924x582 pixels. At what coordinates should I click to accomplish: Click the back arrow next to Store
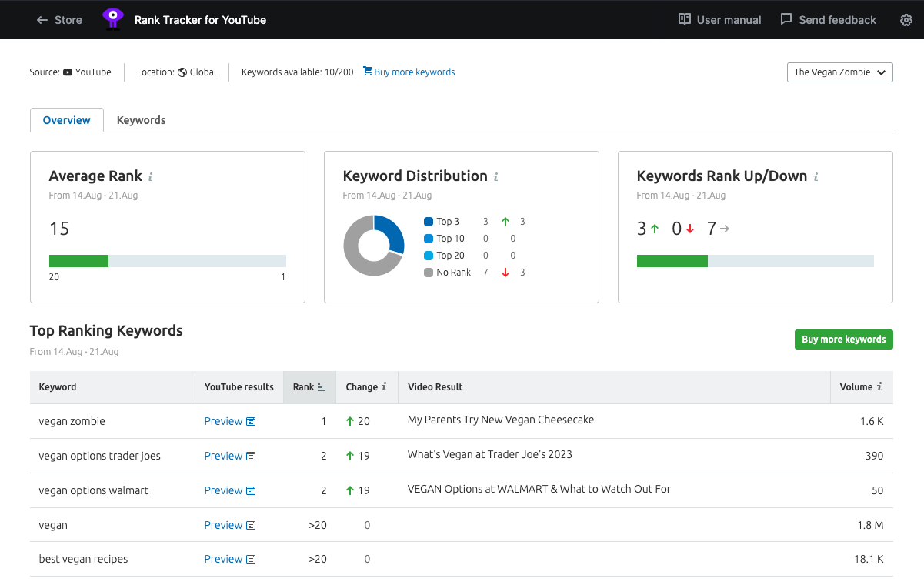42,20
